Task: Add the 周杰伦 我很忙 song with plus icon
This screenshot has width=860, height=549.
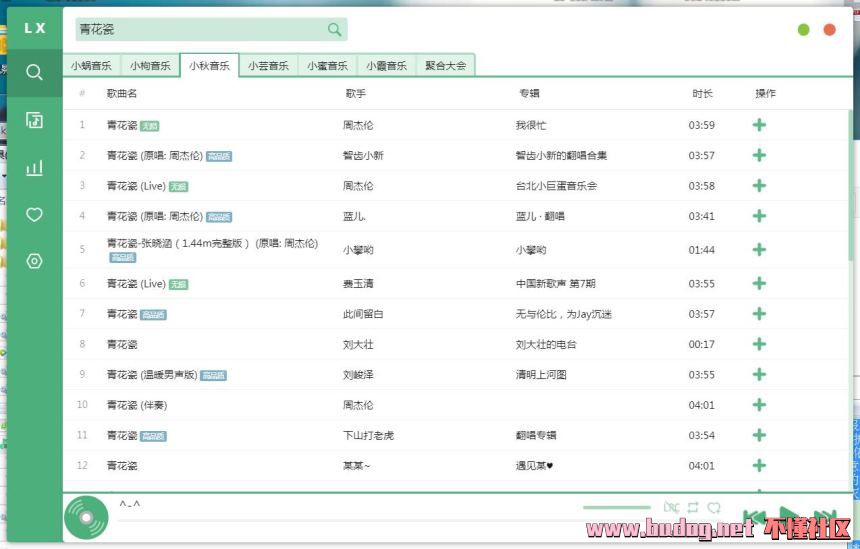Action: (759, 125)
